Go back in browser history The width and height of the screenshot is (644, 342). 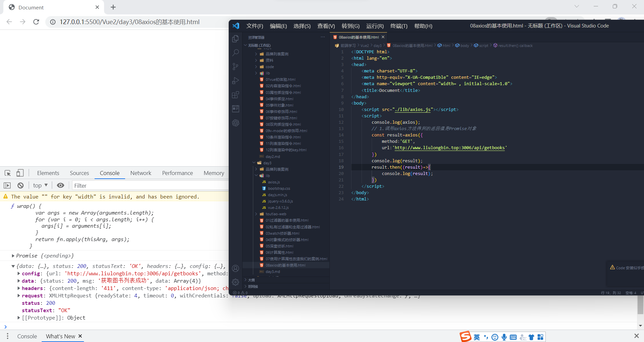tap(9, 22)
